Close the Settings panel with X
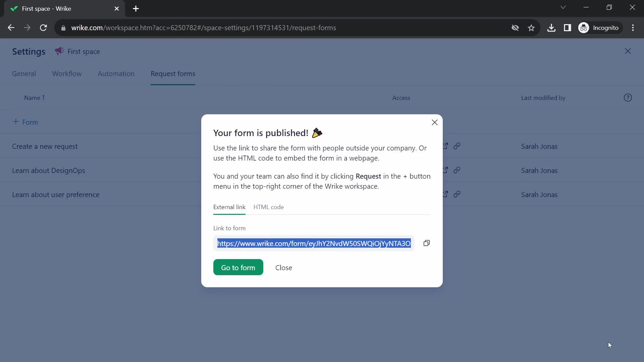The width and height of the screenshot is (644, 362). pyautogui.click(x=628, y=51)
